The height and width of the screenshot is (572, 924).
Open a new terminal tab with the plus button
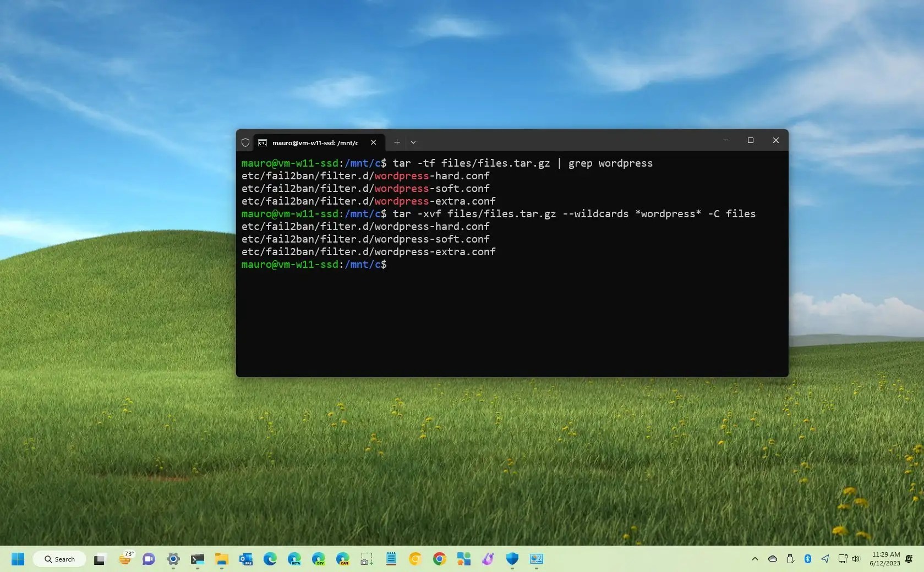point(396,142)
